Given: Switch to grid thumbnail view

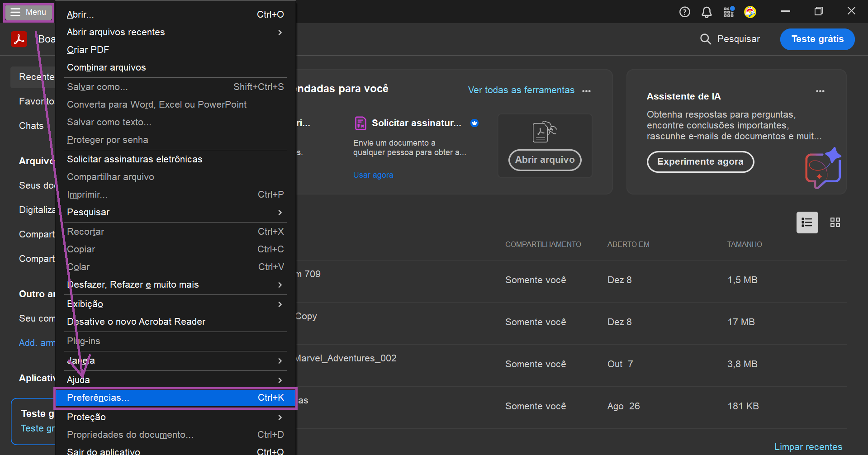Looking at the screenshot, I should pyautogui.click(x=835, y=223).
